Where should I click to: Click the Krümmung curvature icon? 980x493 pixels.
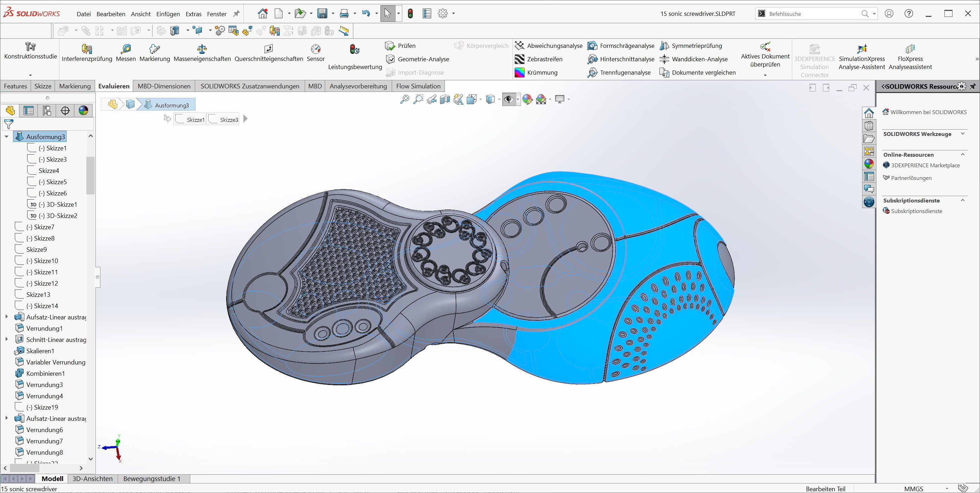[519, 73]
